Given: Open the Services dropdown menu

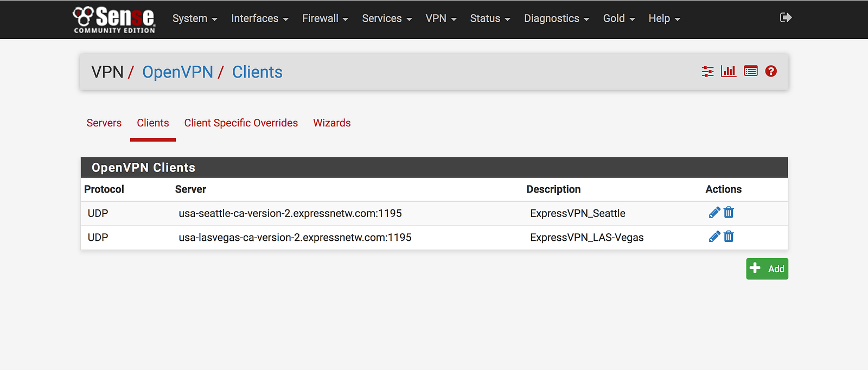Looking at the screenshot, I should pyautogui.click(x=387, y=18).
